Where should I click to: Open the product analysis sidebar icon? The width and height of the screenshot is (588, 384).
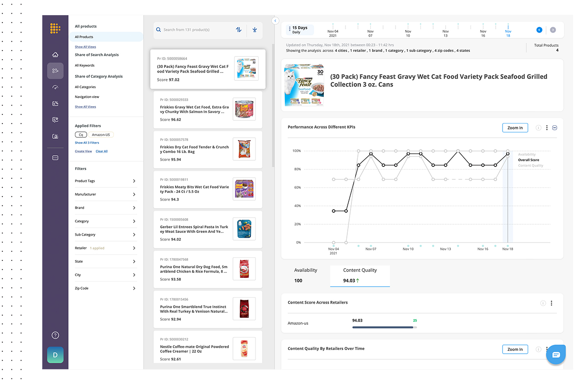click(x=55, y=71)
